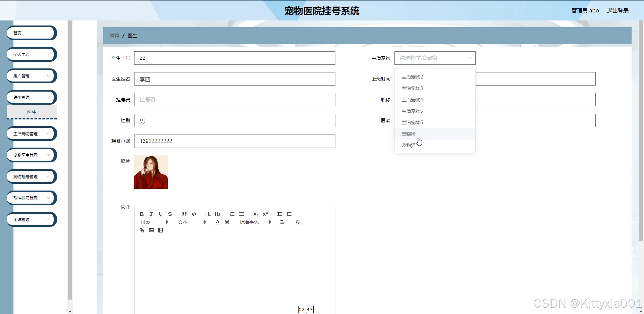
Task: Insert a video using the film icon
Action: coord(161,230)
